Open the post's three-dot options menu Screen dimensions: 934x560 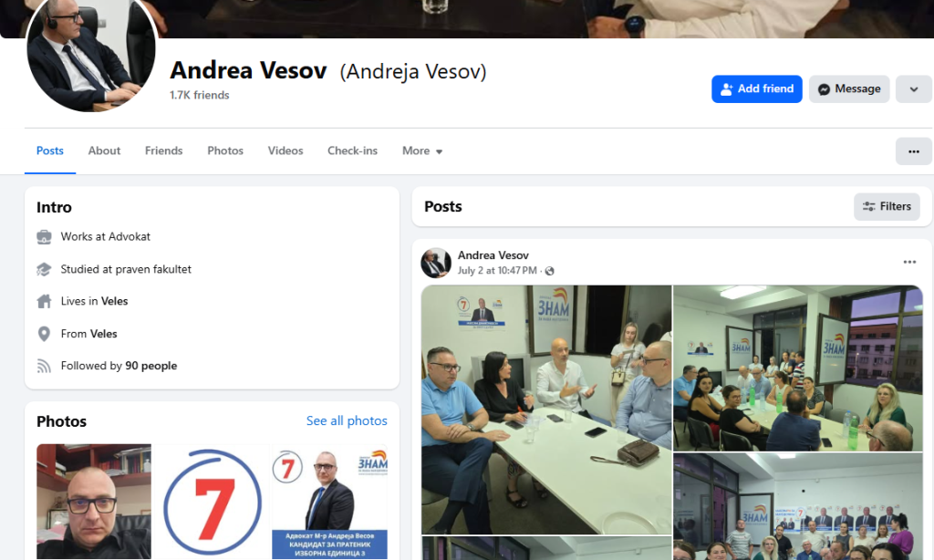(909, 262)
